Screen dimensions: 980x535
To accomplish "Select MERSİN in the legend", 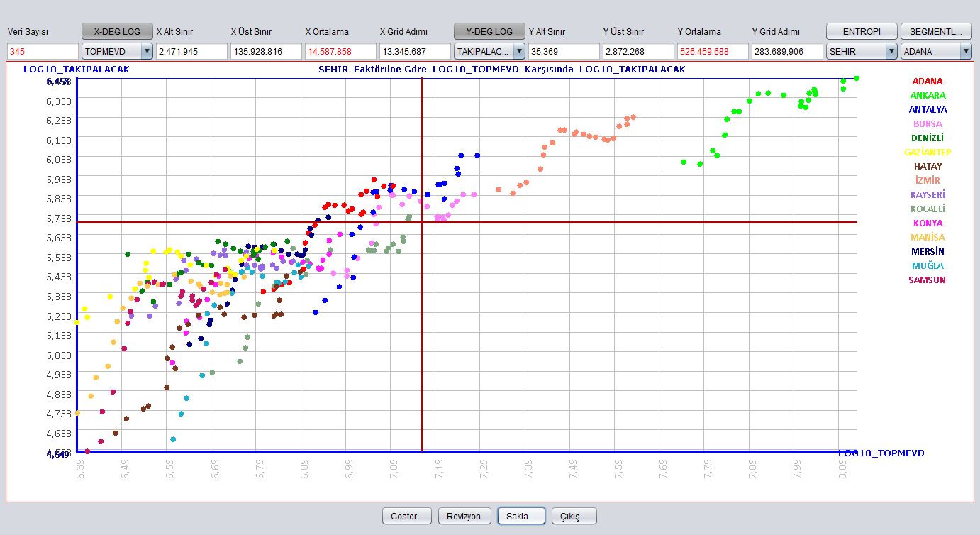I will point(928,251).
